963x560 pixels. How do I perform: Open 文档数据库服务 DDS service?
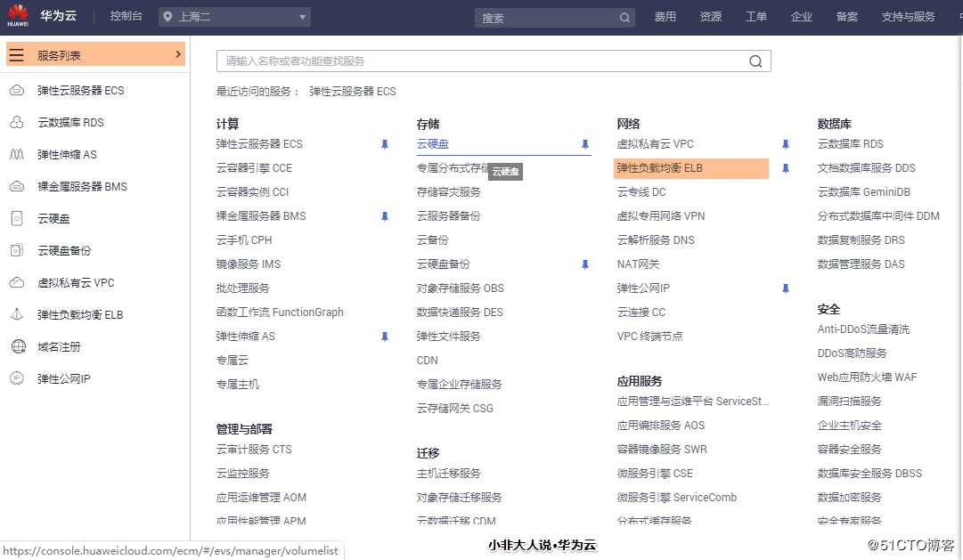click(x=866, y=168)
